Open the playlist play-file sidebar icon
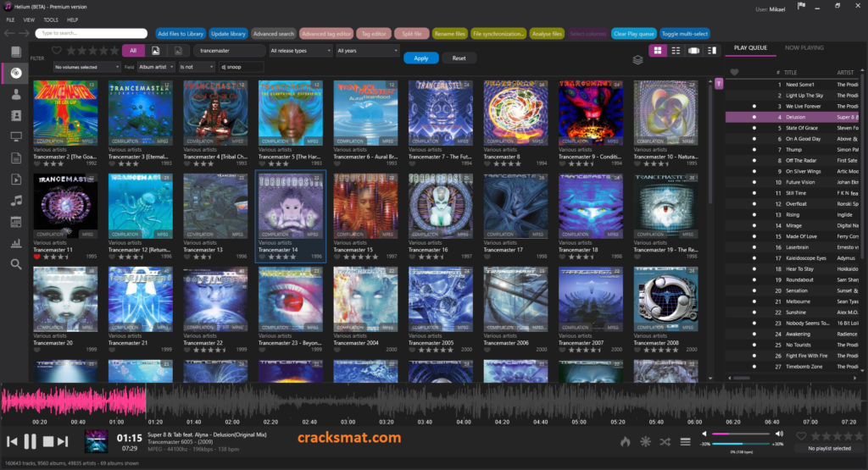This screenshot has width=868, height=470. click(16, 180)
